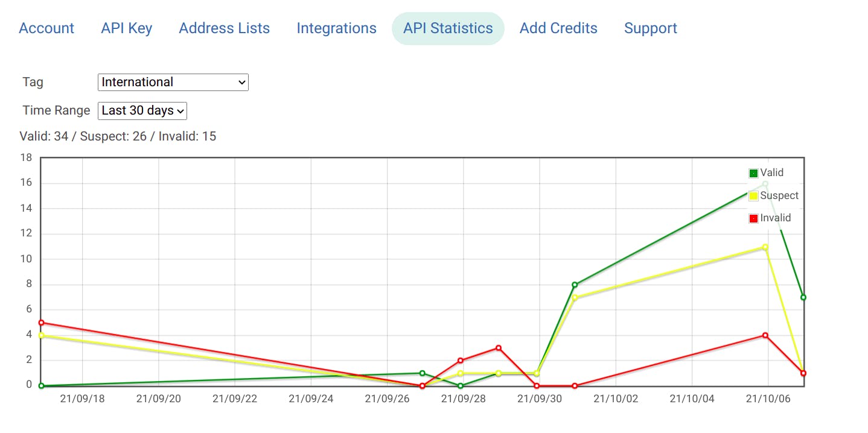Click the yellow Suspect legend swatch
This screenshot has width=868, height=433.
tap(753, 196)
